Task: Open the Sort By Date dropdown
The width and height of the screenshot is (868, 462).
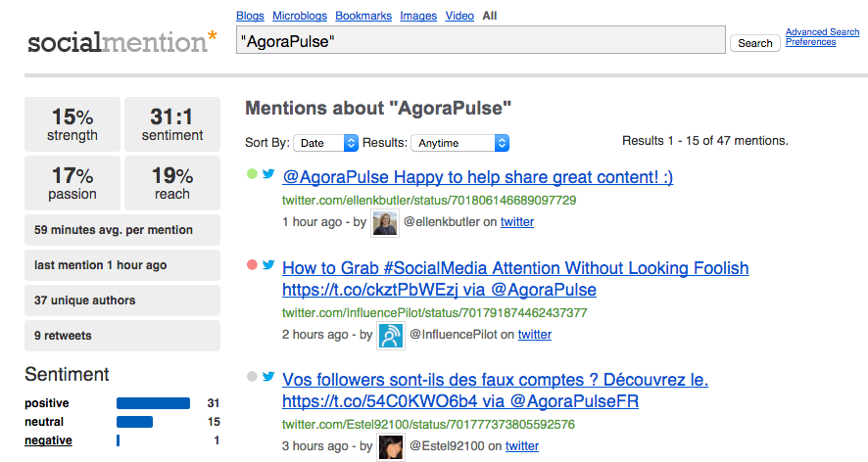Action: tap(326, 143)
